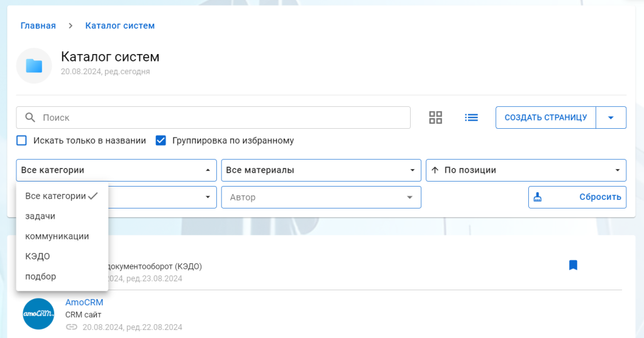Click the blue folder icon next to title
This screenshot has width=644, height=338.
pos(34,65)
